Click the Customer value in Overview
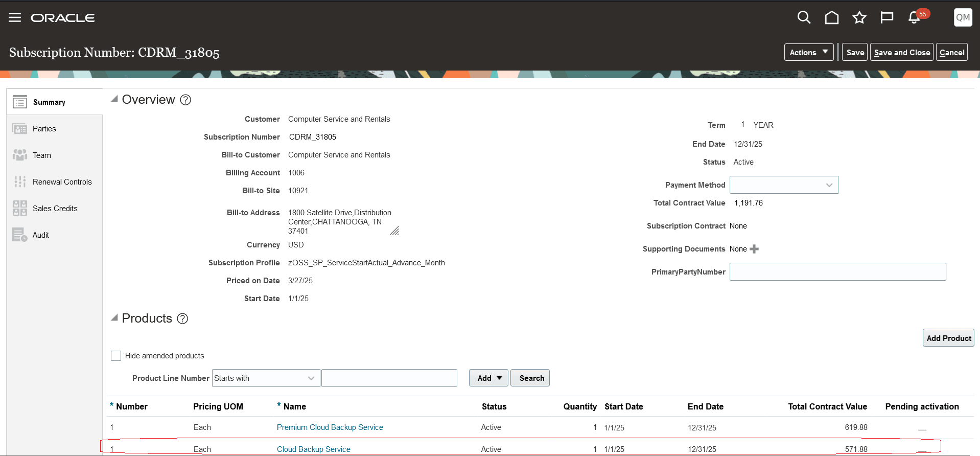The image size is (980, 456). (x=339, y=119)
